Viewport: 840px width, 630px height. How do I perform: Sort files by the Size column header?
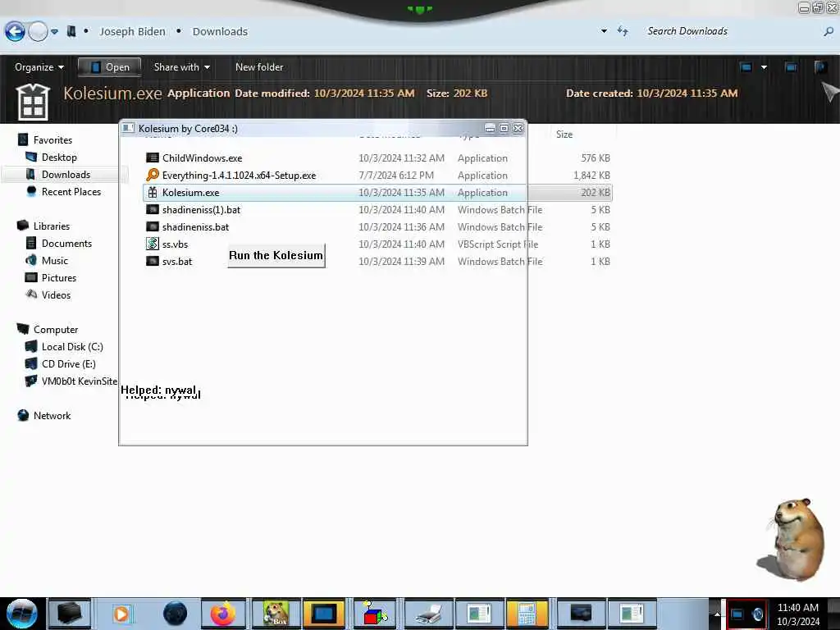pos(564,135)
